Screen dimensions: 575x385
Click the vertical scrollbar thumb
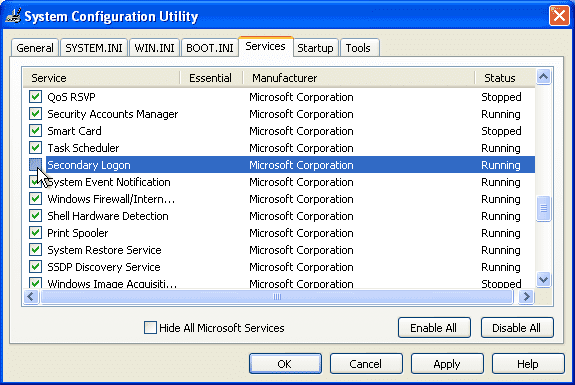(543, 208)
